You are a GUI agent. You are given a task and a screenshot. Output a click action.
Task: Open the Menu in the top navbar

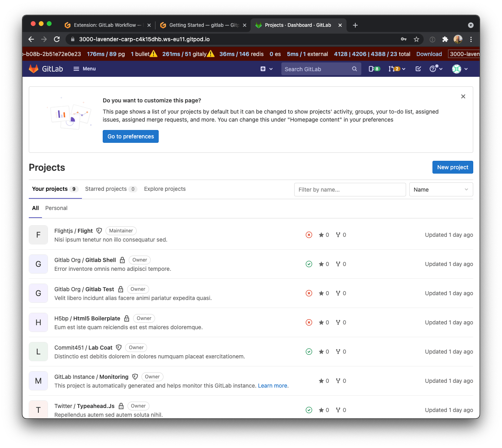[84, 68]
